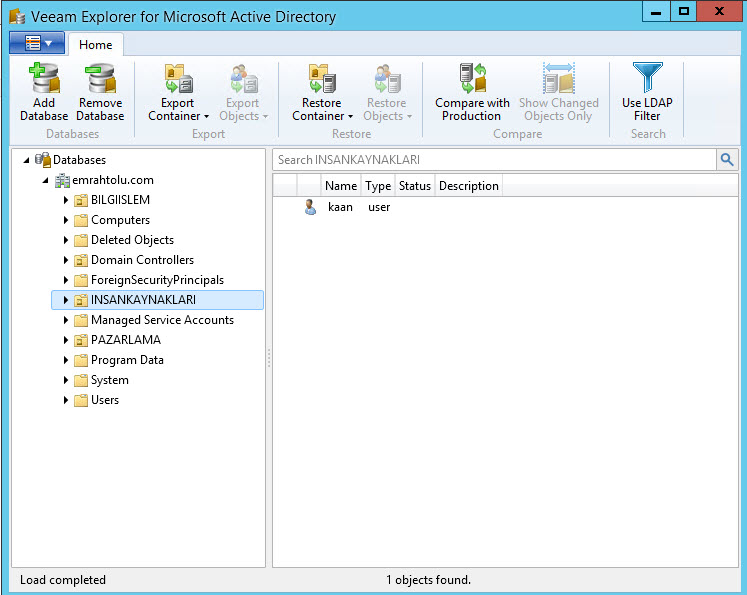The width and height of the screenshot is (747, 595).
Task: Expand the Users node
Action: tap(66, 400)
